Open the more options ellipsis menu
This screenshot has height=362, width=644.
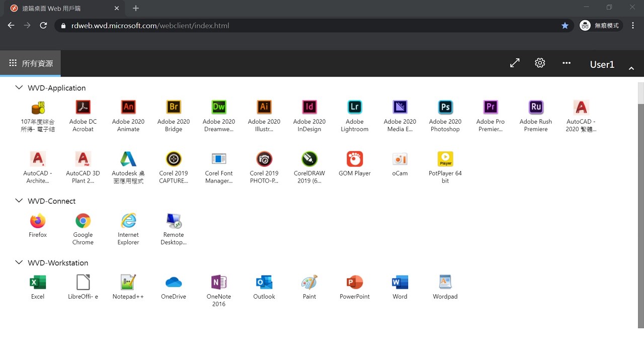[x=567, y=63]
